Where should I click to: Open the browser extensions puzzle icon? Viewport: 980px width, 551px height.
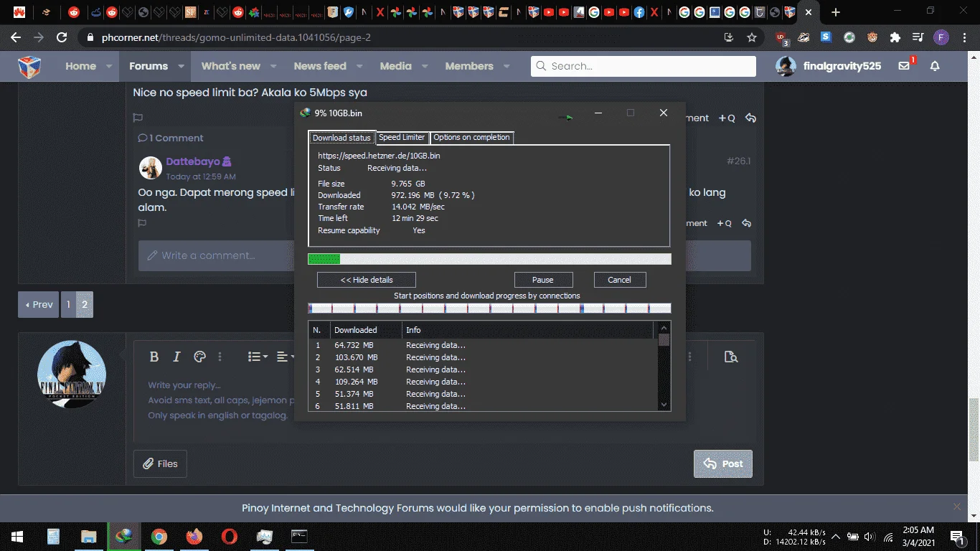click(x=895, y=37)
